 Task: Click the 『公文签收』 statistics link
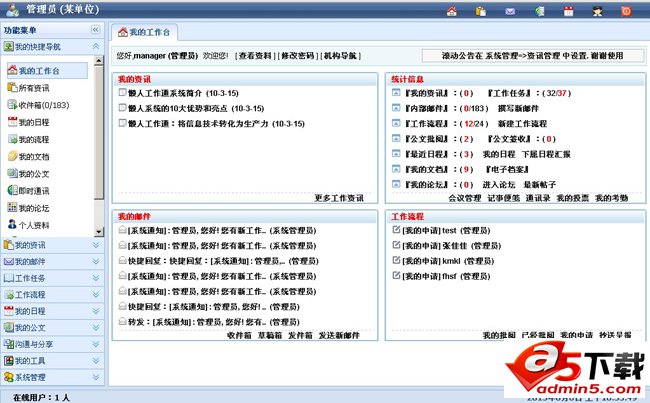tap(509, 139)
